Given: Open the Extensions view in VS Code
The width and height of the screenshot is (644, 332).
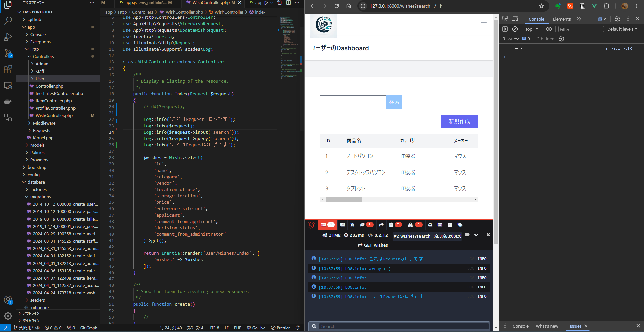Looking at the screenshot, I should point(8,69).
